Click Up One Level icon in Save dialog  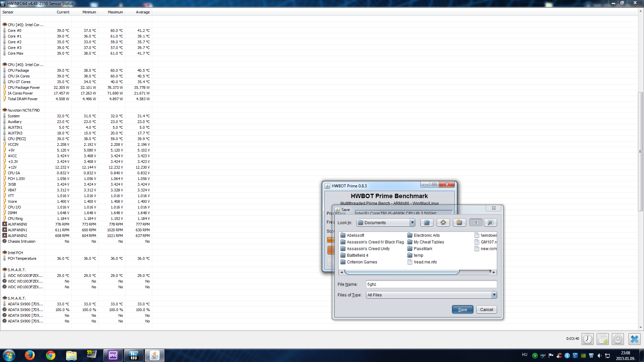click(427, 223)
